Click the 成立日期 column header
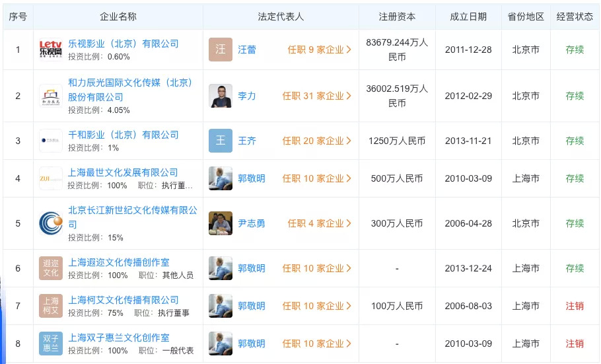Image resolution: width=601 pixels, height=364 pixels. (x=468, y=17)
